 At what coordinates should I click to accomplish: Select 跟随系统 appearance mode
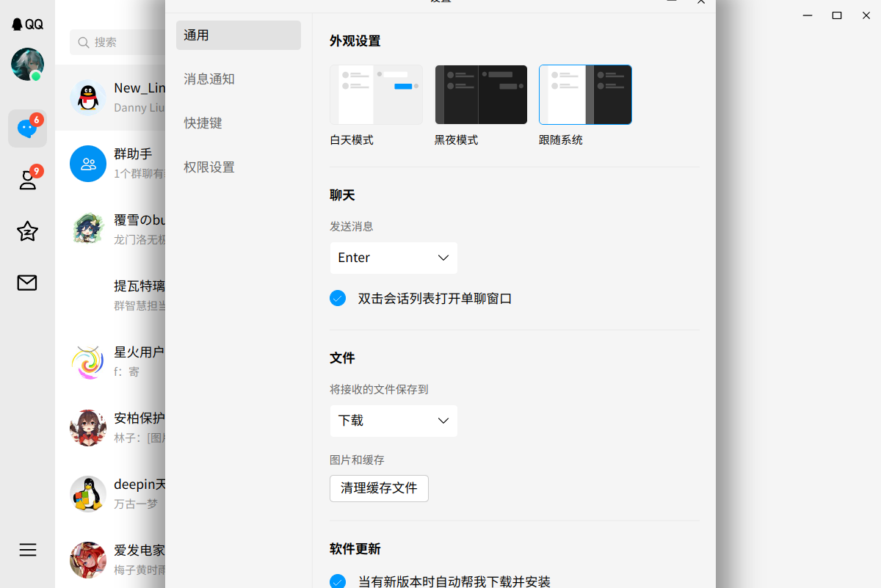[585, 94]
